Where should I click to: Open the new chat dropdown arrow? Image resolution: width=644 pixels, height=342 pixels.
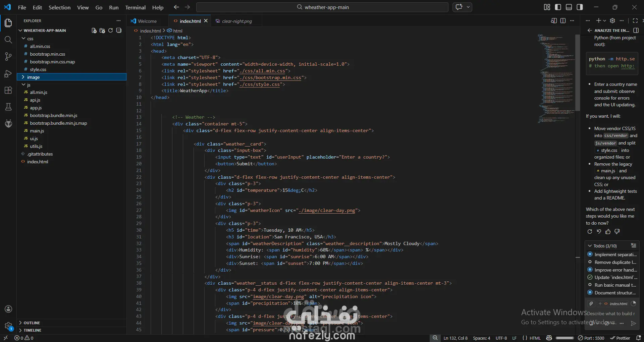(x=604, y=21)
